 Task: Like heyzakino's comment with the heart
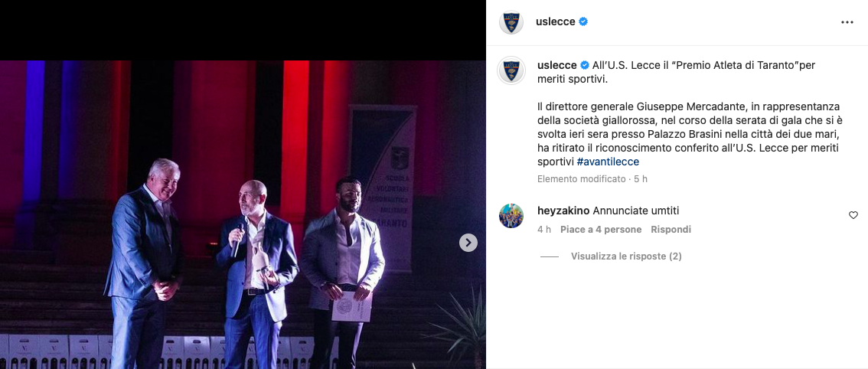[x=853, y=215]
